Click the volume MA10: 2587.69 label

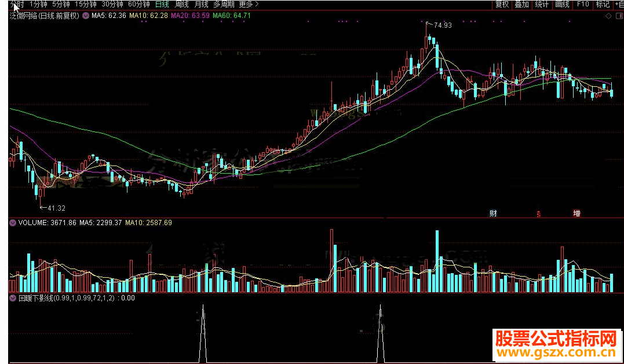(x=148, y=223)
